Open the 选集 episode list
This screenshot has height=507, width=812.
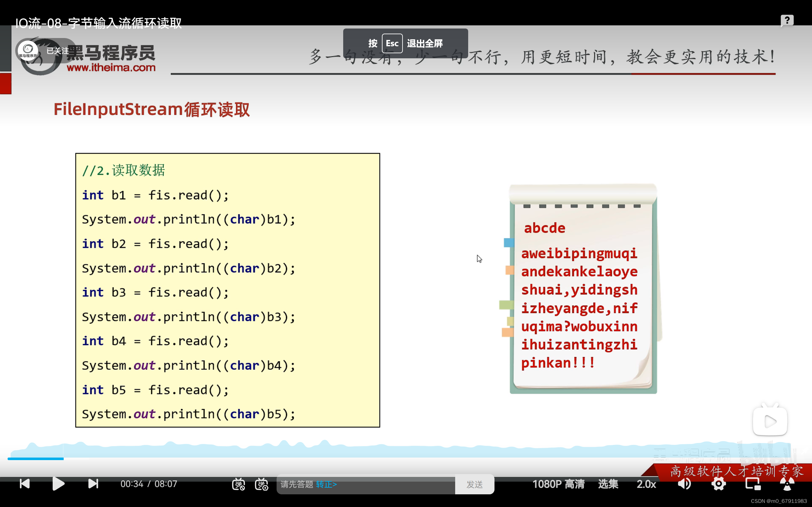coord(608,484)
